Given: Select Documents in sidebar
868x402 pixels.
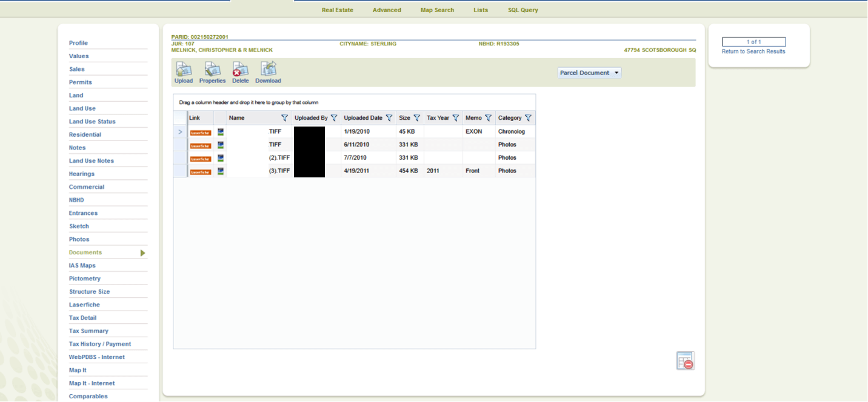Looking at the screenshot, I should (85, 252).
